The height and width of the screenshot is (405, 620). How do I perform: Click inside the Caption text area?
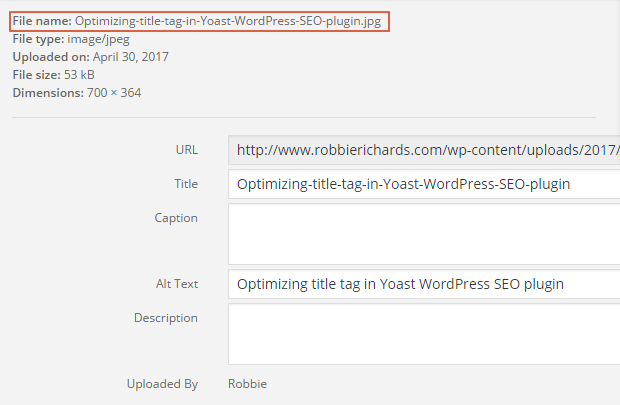pos(424,233)
